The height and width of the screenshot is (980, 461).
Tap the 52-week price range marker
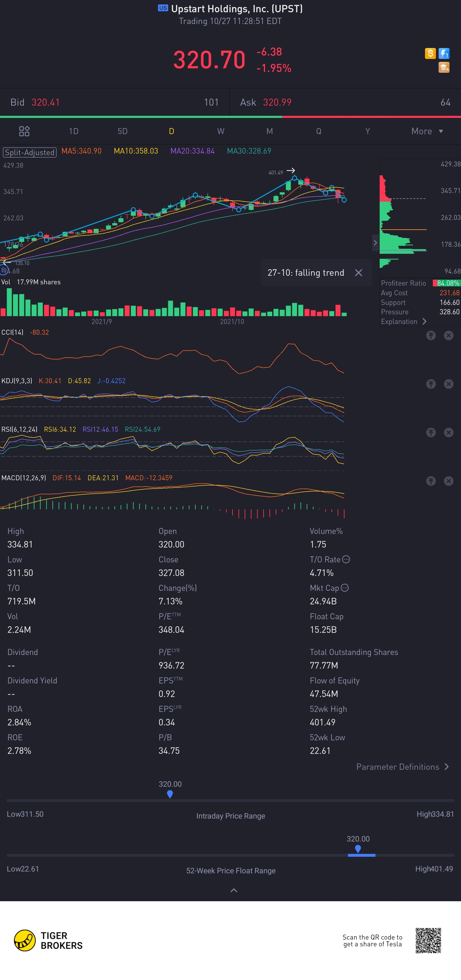[x=358, y=849]
